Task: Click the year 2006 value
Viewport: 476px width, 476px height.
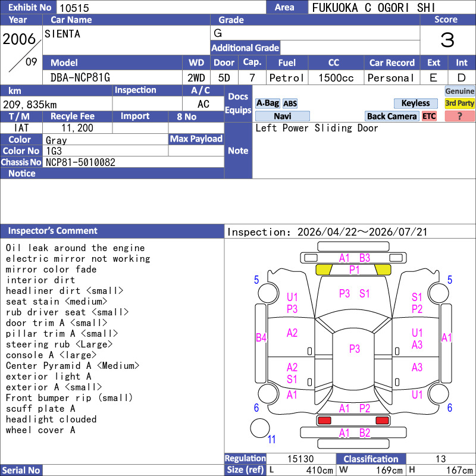Action: (x=19, y=39)
